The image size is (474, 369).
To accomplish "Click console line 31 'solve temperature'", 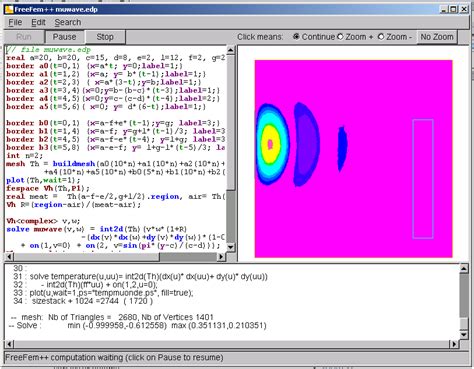I will (x=141, y=277).
